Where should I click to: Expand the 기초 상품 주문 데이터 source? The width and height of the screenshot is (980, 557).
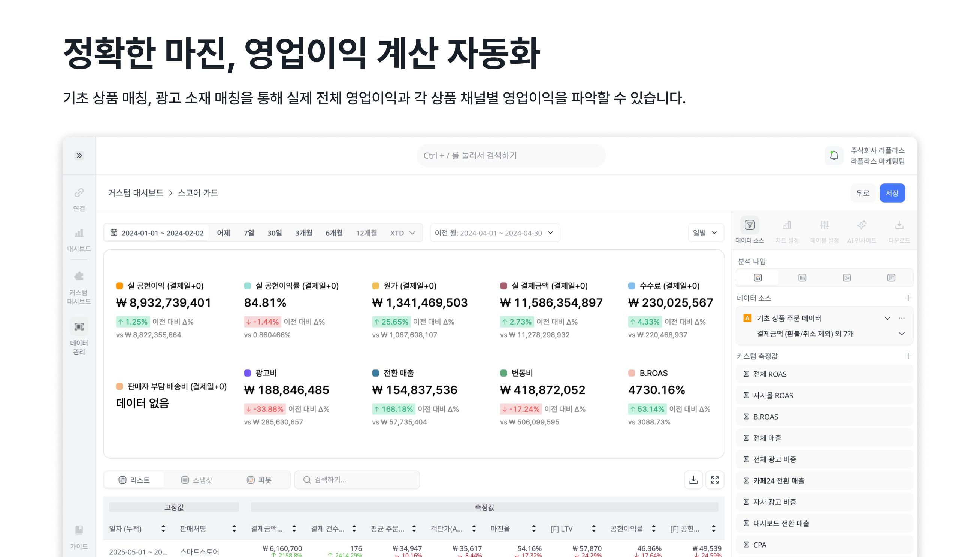point(887,318)
